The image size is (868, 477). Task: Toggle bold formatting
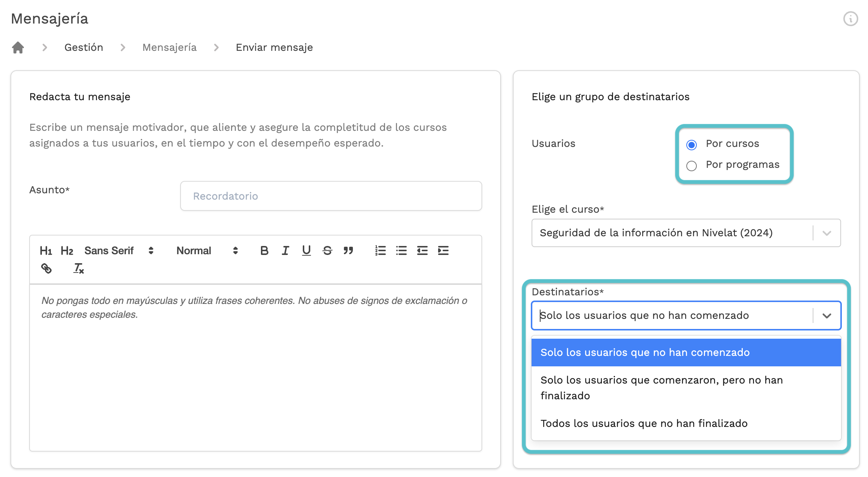pos(264,250)
